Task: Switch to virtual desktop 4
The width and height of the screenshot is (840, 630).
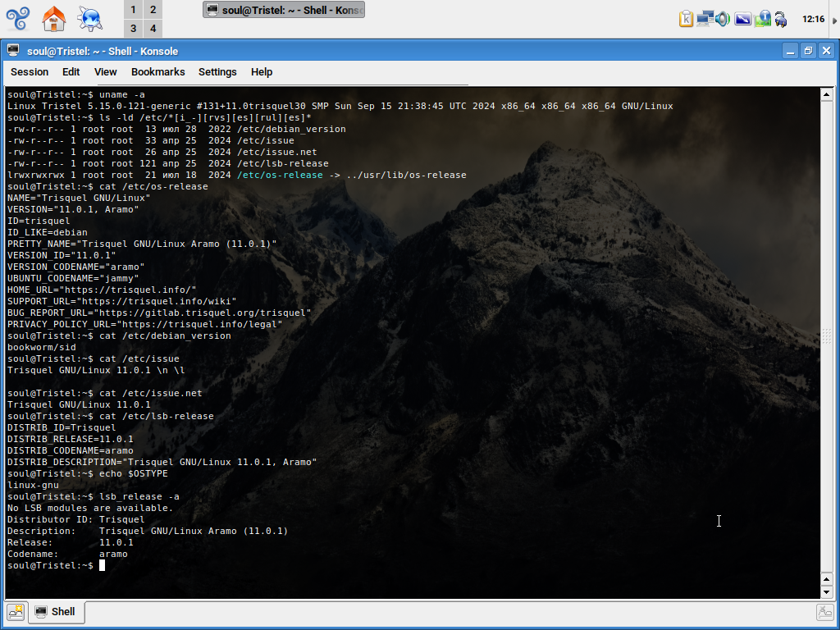Action: pyautogui.click(x=153, y=29)
